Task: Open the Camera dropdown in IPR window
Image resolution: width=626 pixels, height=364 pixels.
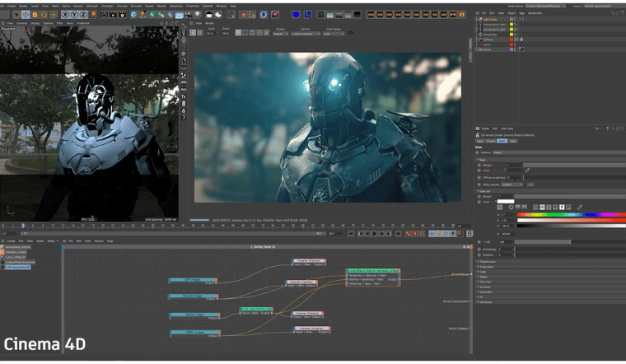Action: [306, 34]
